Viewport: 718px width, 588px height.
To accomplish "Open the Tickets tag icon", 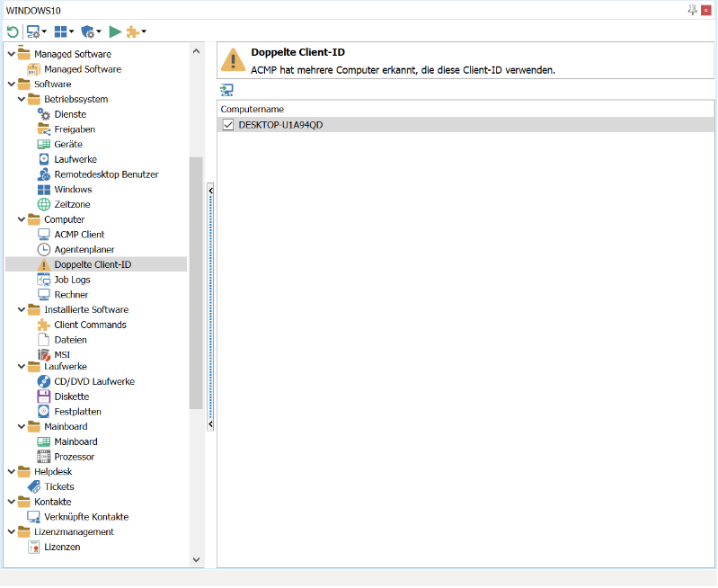I will (34, 486).
